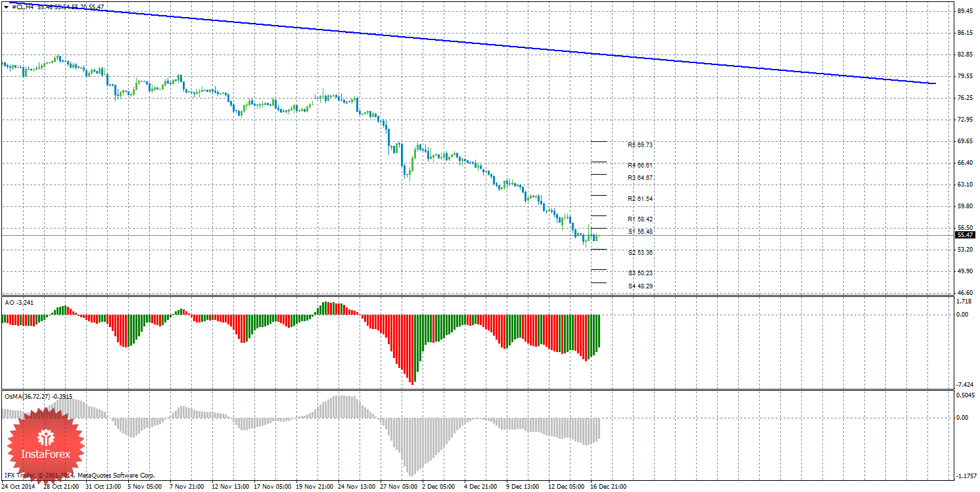Click the 46.60 price scale value
Image resolution: width=980 pixels, height=492 pixels.
966,293
